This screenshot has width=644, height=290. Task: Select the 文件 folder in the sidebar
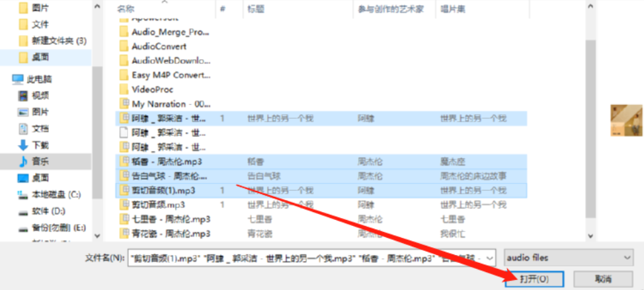[x=34, y=24]
